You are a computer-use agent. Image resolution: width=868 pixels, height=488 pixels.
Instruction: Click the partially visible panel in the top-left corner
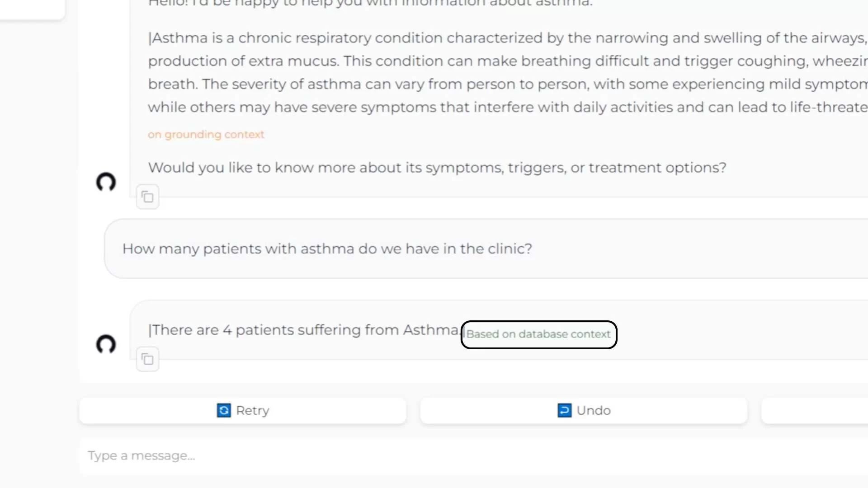coord(32,8)
